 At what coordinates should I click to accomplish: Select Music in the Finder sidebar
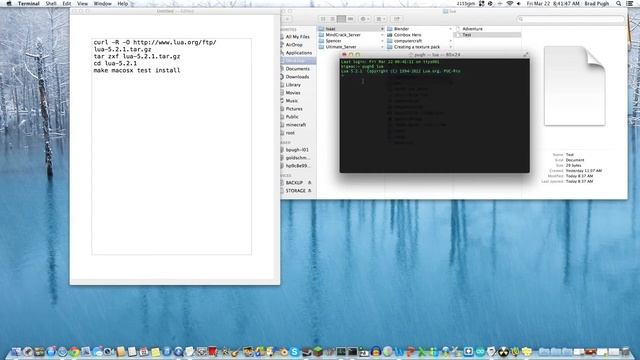pyautogui.click(x=291, y=101)
